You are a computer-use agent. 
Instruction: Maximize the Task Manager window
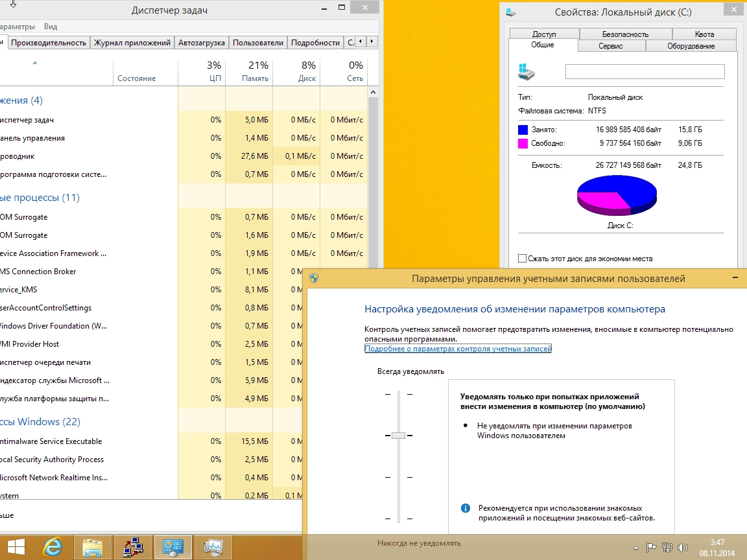[x=342, y=8]
